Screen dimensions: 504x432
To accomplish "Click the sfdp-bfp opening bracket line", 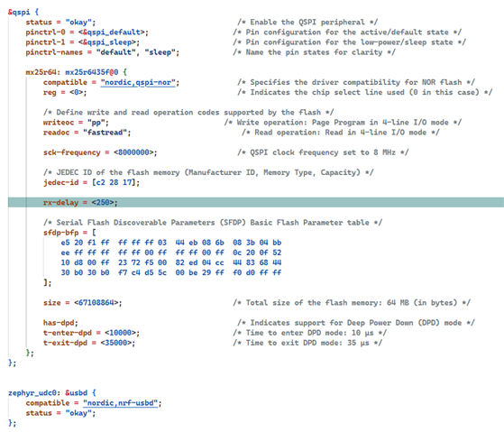I will [69, 233].
